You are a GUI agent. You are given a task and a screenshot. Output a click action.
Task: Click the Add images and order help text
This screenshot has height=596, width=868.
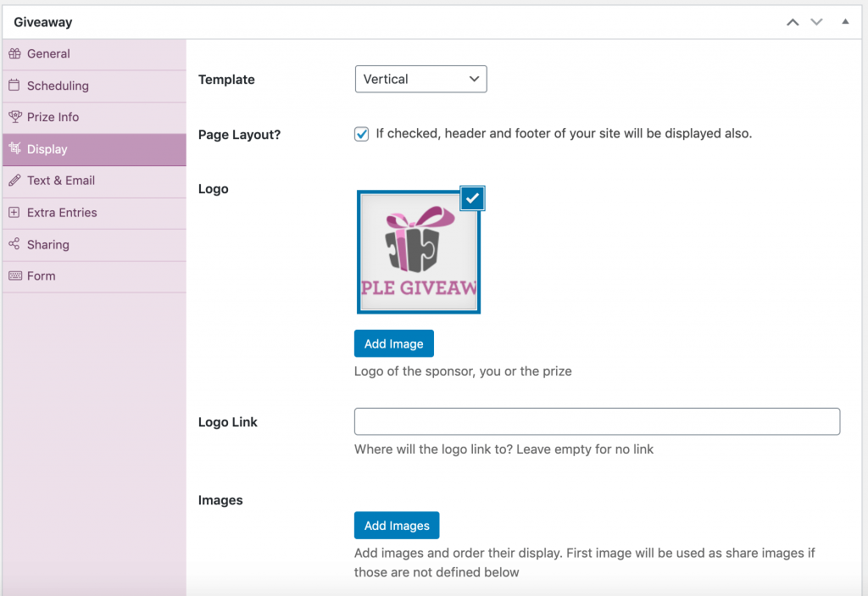pos(585,563)
